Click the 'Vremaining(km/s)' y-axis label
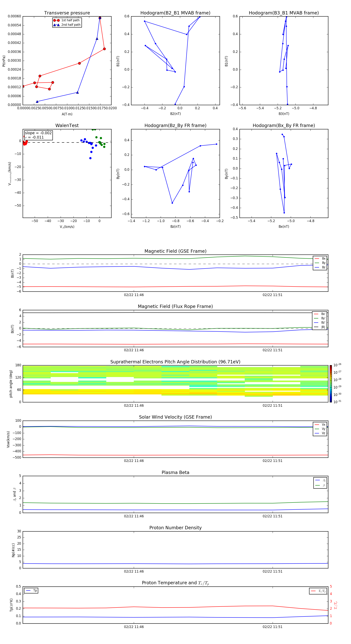 (x=10, y=173)
